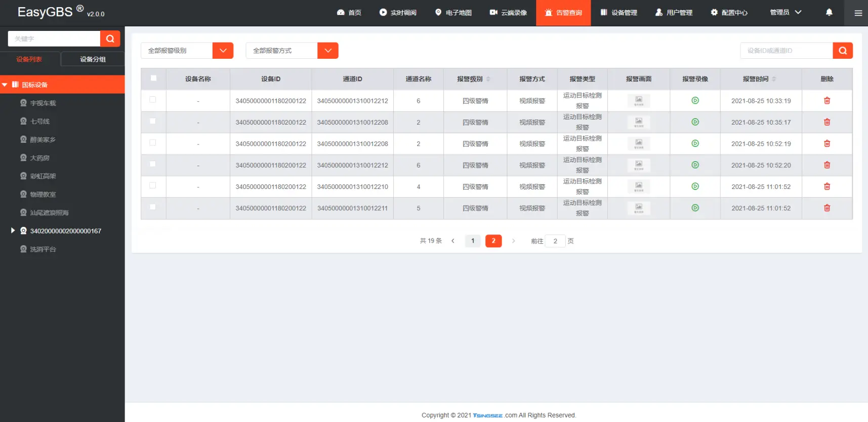The height and width of the screenshot is (422, 868).
Task: Play alarm recording for 10:52:20 alarm
Action: pos(695,165)
